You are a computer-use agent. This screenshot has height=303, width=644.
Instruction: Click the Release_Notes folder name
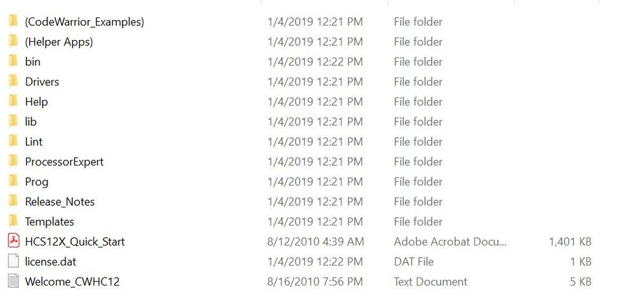[59, 202]
